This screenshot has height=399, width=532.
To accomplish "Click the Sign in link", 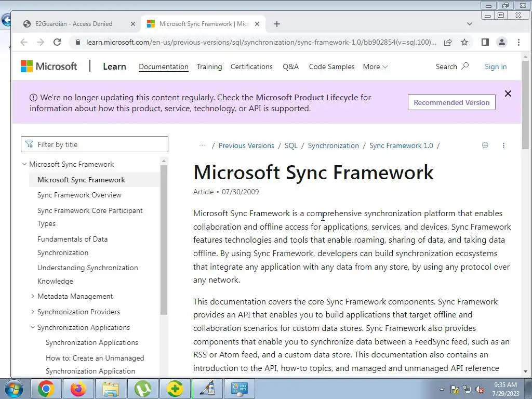I will 496,66.
